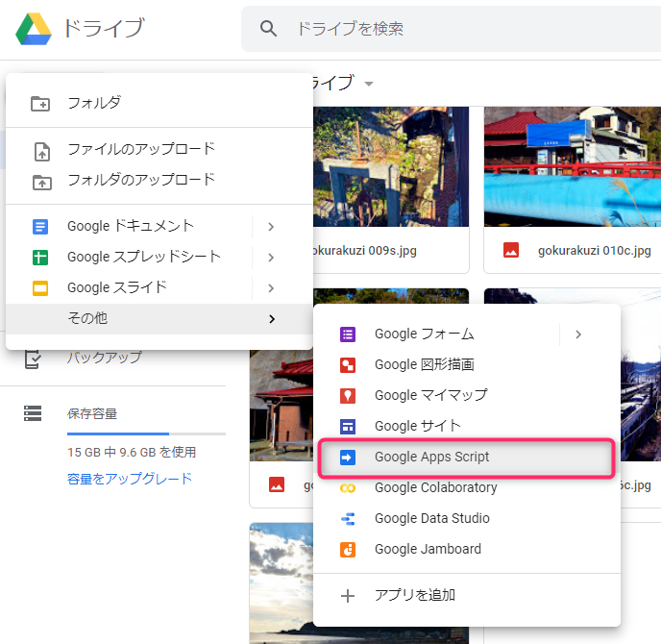This screenshot has width=661, height=644.
Task: Expand Google スプレッドシート submenu arrow
Action: [271, 258]
